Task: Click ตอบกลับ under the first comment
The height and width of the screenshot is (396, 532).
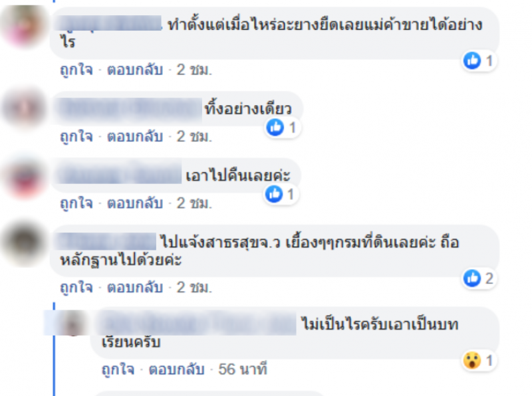Action: 135,70
